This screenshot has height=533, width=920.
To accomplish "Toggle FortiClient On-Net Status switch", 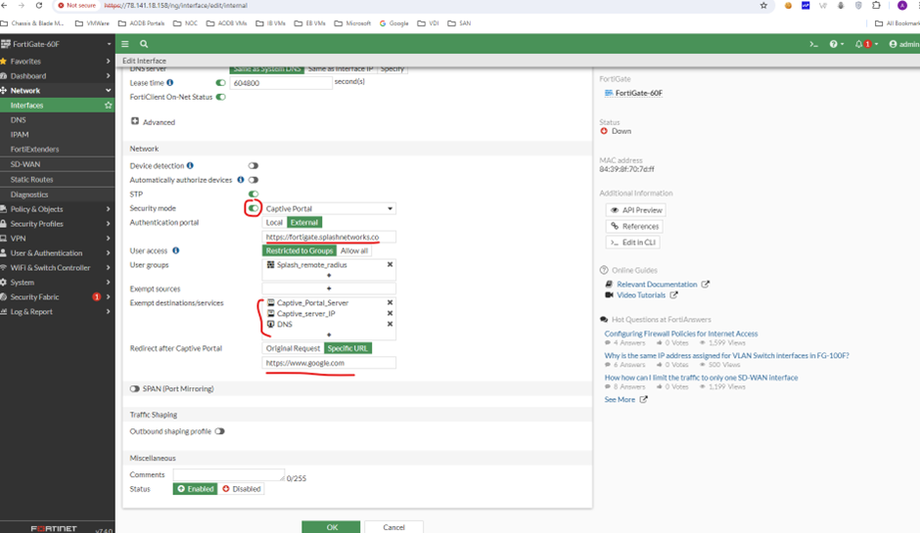I will pyautogui.click(x=221, y=97).
